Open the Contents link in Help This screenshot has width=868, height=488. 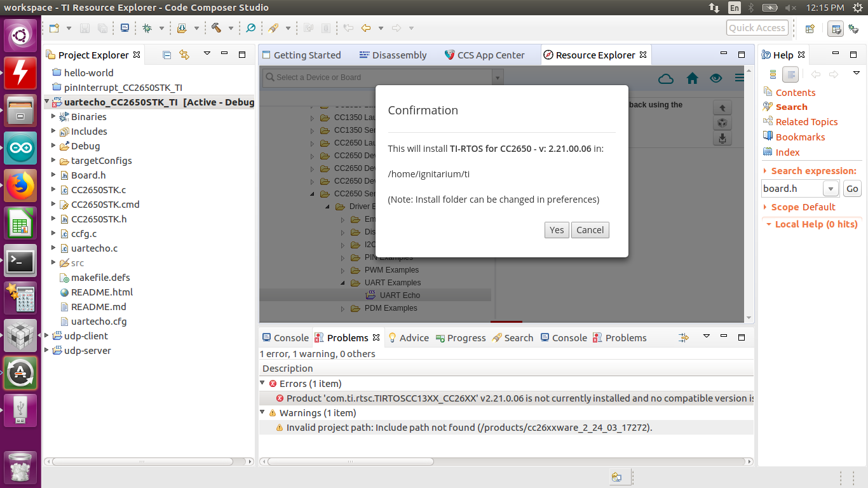pyautogui.click(x=795, y=92)
